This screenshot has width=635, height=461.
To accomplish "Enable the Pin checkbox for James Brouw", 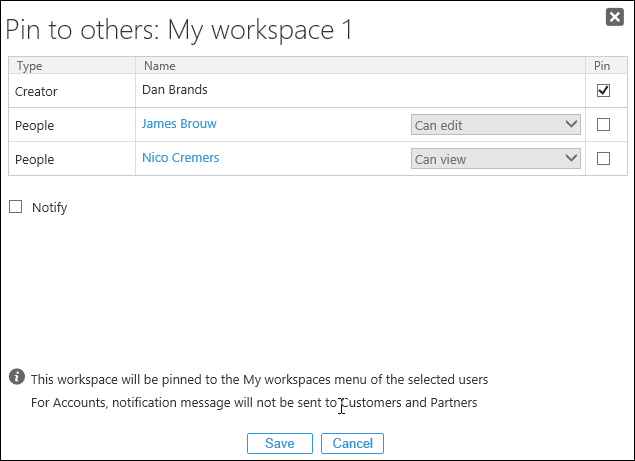I will pos(603,125).
